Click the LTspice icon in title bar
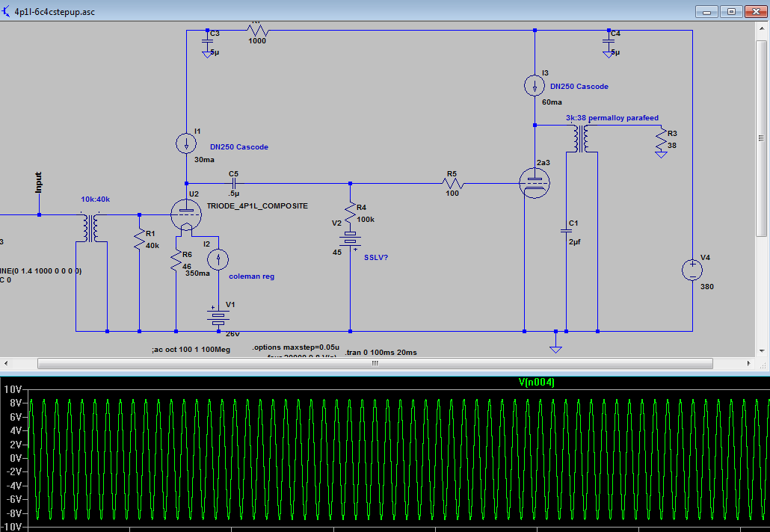 pyautogui.click(x=6, y=11)
